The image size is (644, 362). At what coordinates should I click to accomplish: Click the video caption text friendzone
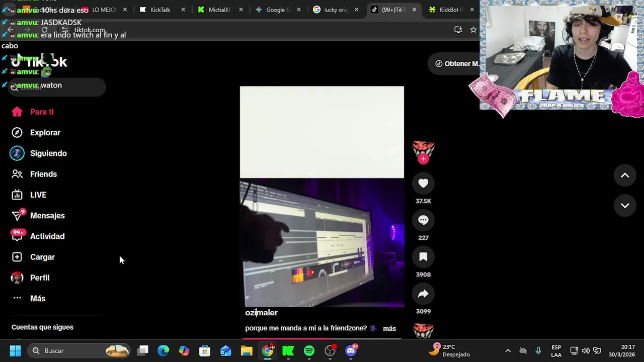(306, 328)
